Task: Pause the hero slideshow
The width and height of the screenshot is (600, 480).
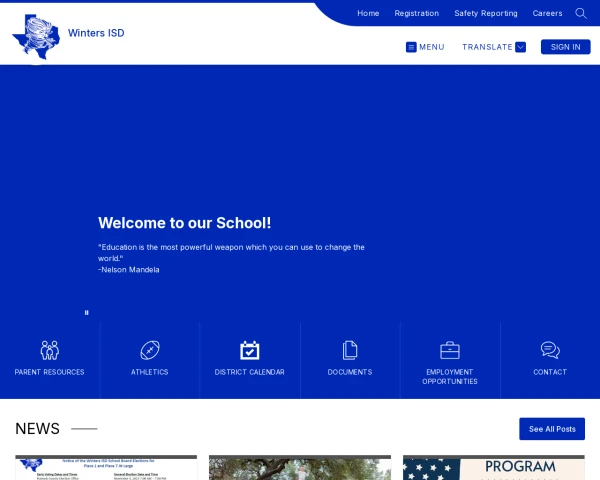Action: pos(86,313)
